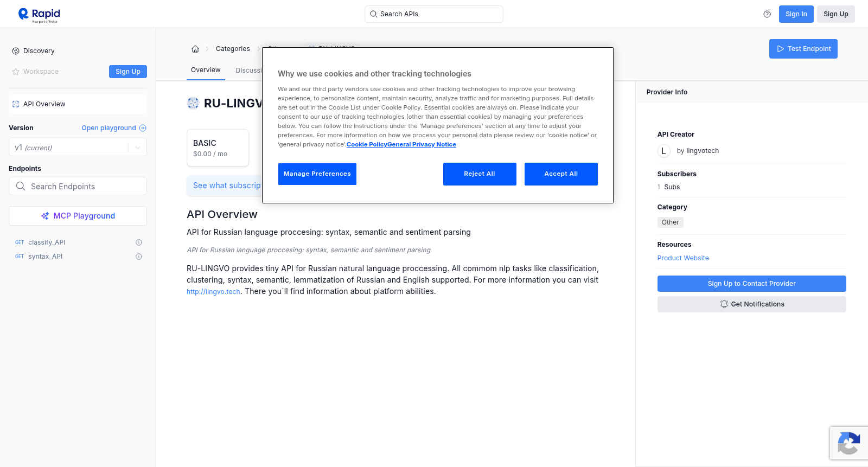Click the Rapid logo in header
The width and height of the screenshot is (868, 467).
[x=39, y=15]
